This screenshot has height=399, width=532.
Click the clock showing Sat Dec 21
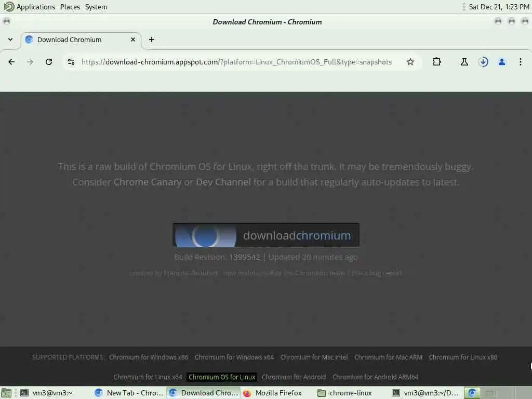tap(499, 7)
